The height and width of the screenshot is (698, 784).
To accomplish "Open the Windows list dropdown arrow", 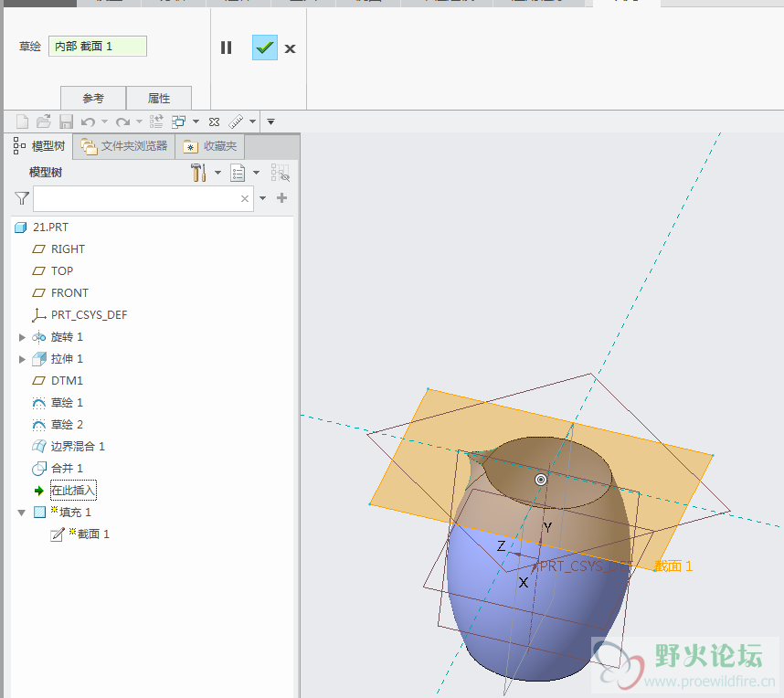I will pyautogui.click(x=196, y=122).
